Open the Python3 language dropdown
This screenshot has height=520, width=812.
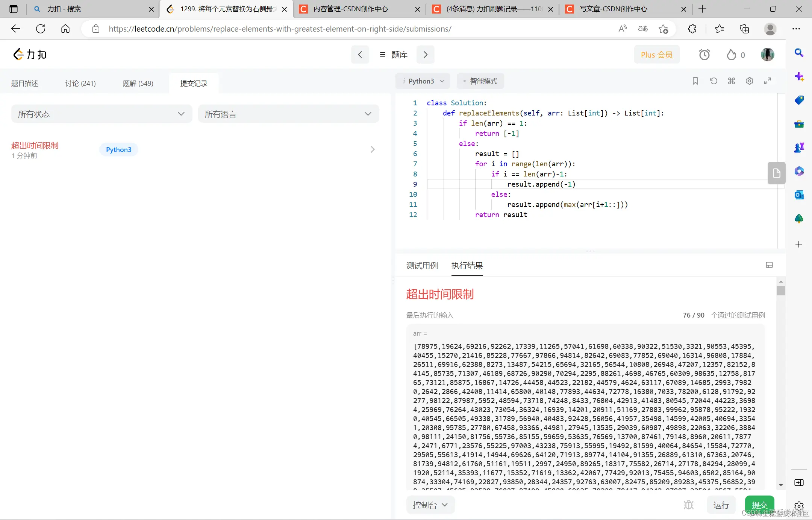point(422,81)
